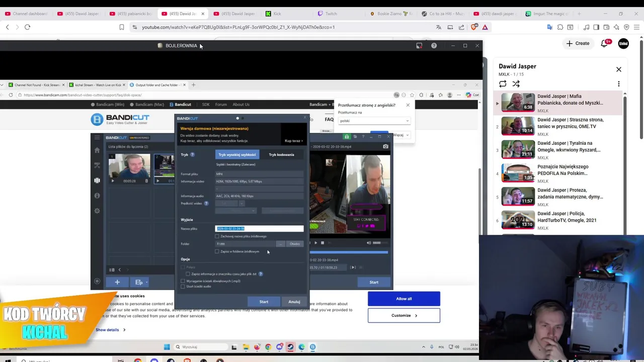This screenshot has width=644, height=362.
Task: Open About Us nav item
Action: tap(241, 105)
